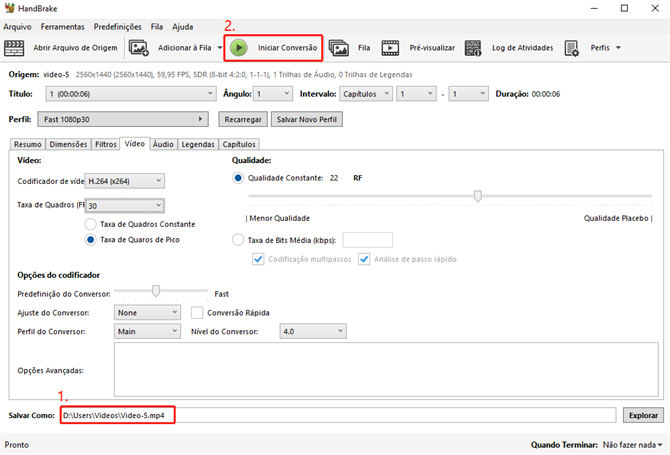
Task: Click the HandBrake app icon in title bar
Action: point(10,8)
